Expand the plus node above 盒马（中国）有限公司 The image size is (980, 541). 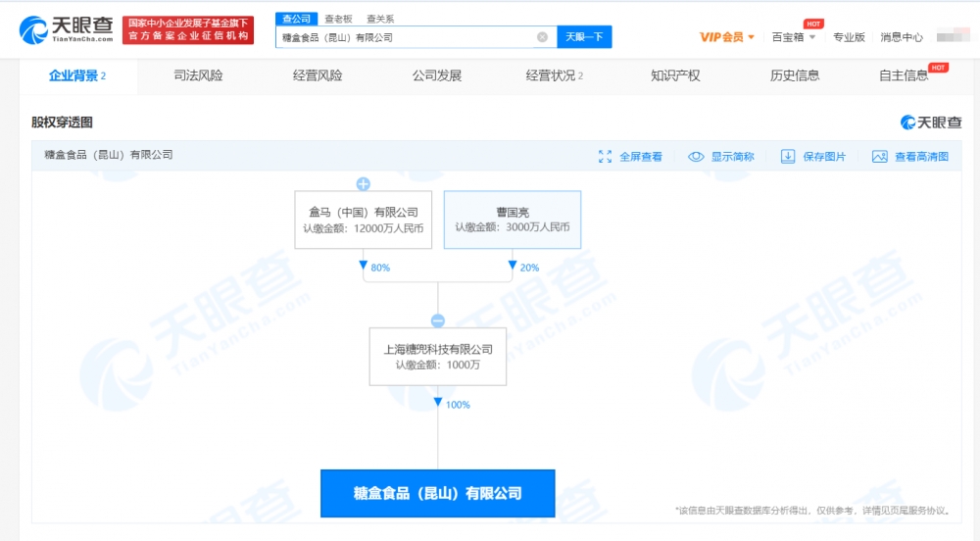[x=364, y=183]
